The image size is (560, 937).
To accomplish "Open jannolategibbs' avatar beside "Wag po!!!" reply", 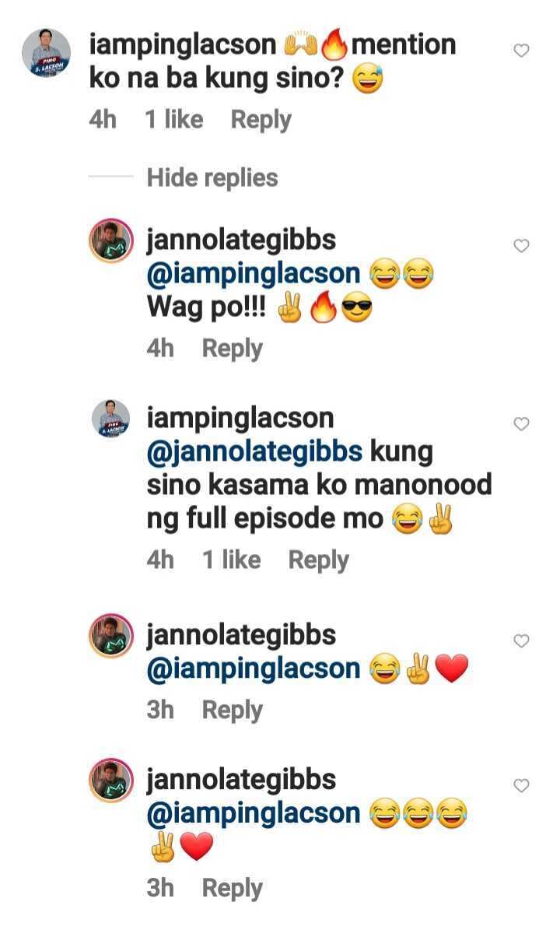I will [110, 241].
